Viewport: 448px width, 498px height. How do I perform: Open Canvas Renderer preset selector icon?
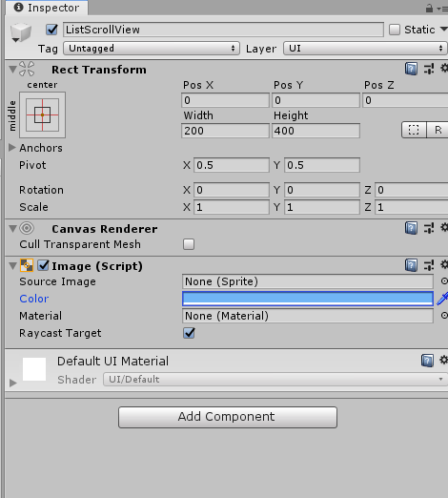[x=429, y=228]
